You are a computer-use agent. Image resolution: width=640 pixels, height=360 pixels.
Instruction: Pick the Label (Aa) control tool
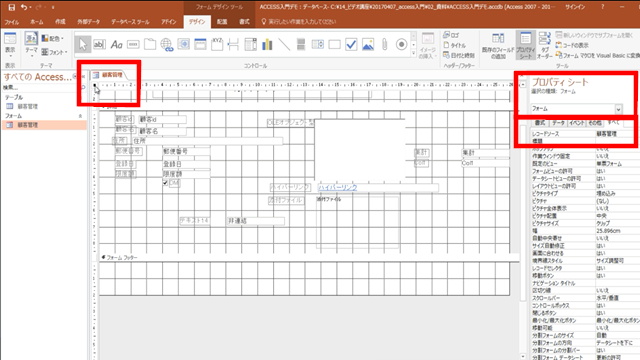click(116, 44)
